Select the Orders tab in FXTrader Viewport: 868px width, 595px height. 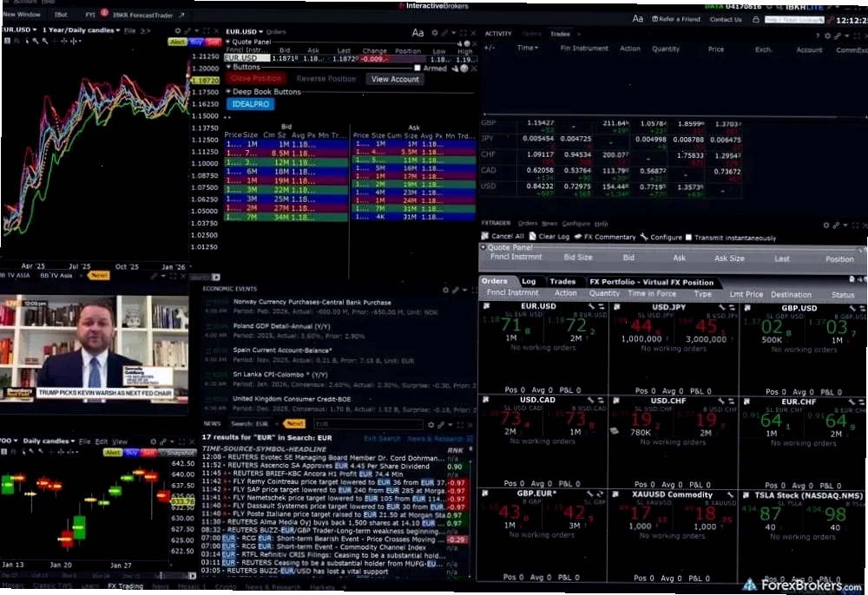495,281
